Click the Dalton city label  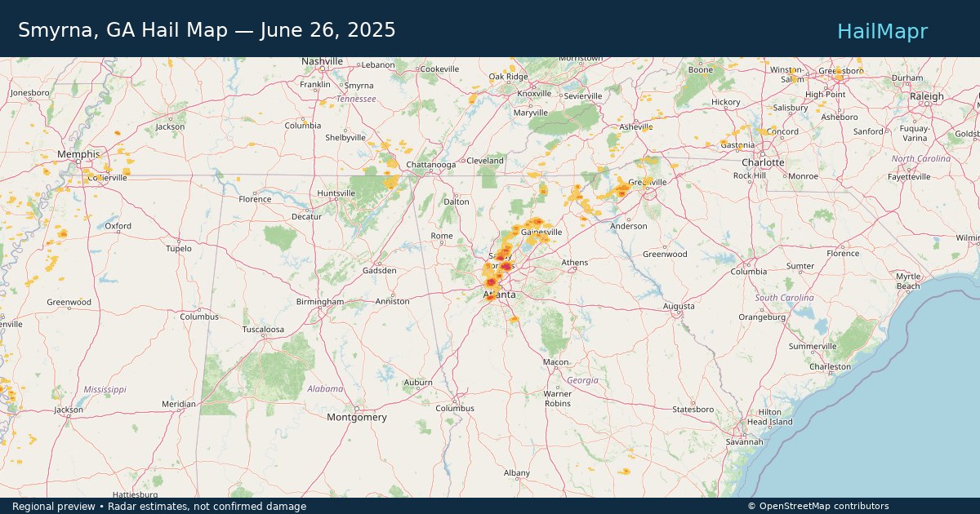pos(457,202)
